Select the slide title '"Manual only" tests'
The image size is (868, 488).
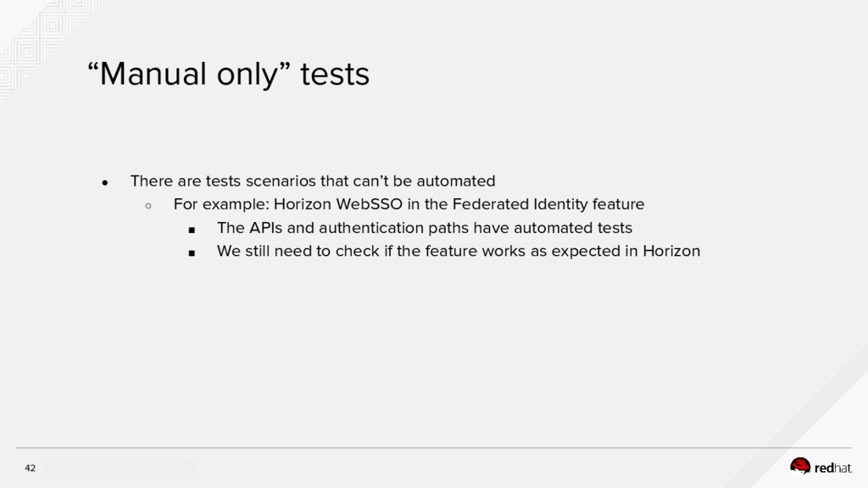click(228, 74)
